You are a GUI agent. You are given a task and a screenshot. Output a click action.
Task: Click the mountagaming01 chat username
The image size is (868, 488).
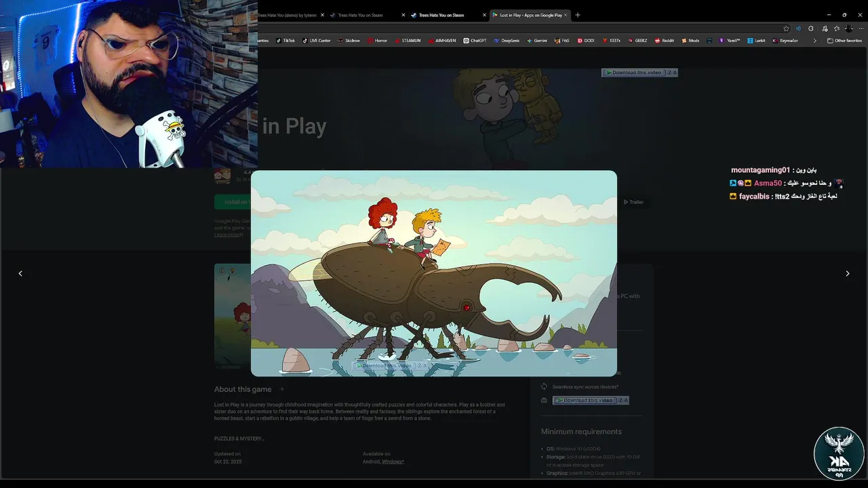coord(761,170)
